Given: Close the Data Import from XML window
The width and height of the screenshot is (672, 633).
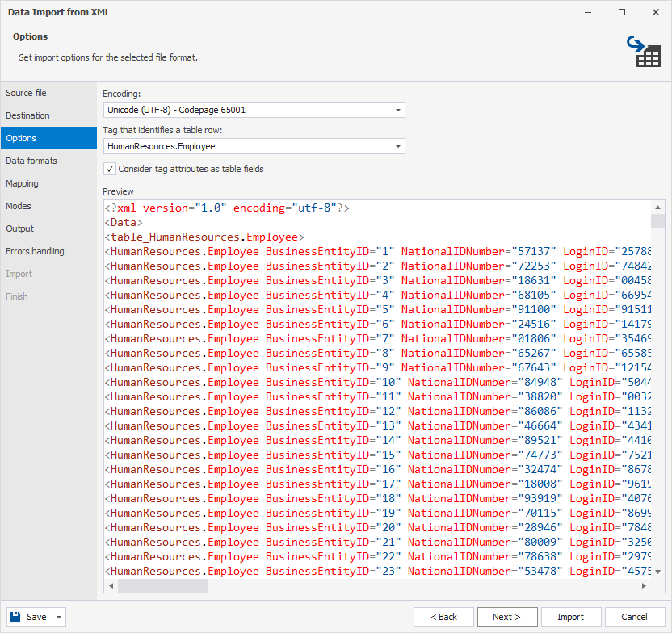Looking at the screenshot, I should 656,12.
